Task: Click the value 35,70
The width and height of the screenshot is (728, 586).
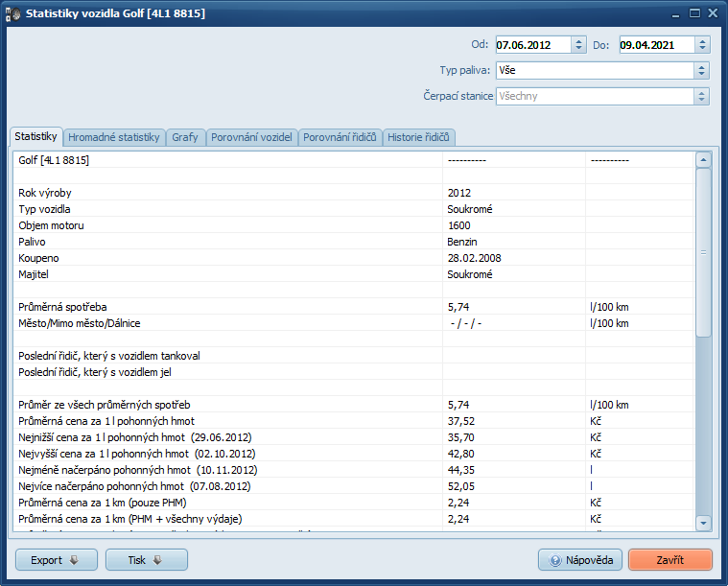Action: (x=461, y=437)
